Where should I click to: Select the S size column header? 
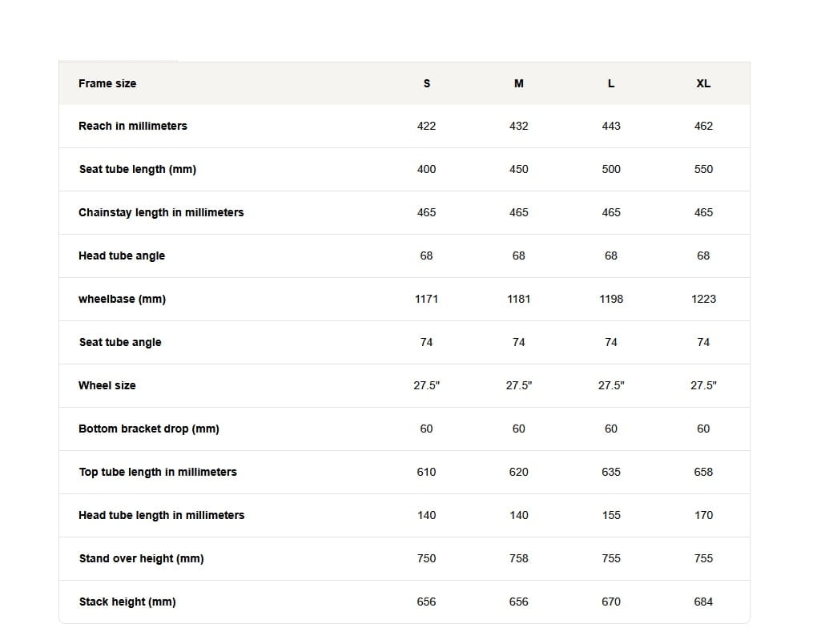click(426, 83)
